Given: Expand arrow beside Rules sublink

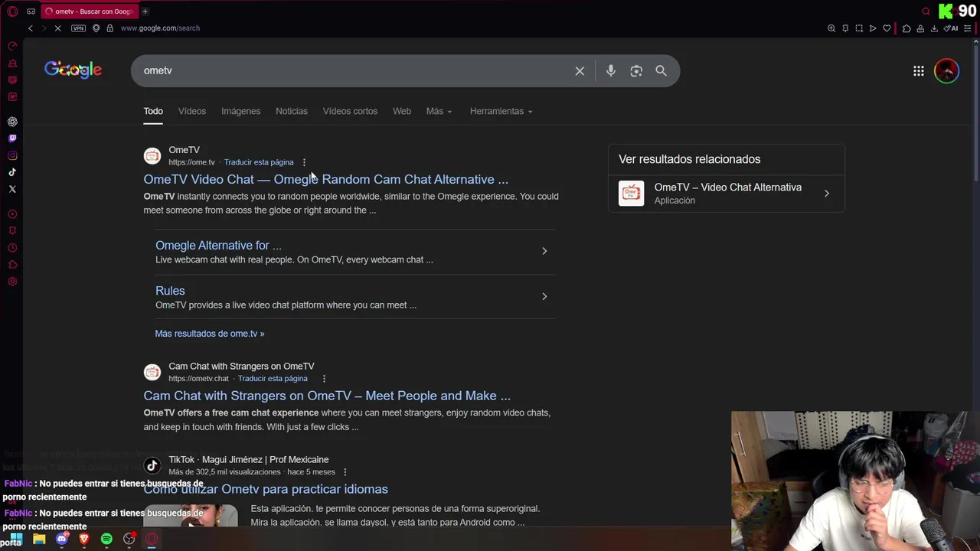Looking at the screenshot, I should [544, 296].
